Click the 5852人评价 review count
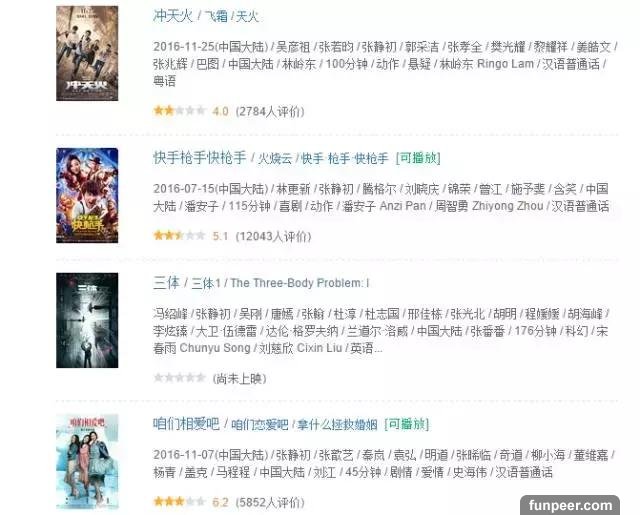Screen dimensions: 640x515 click(270, 502)
